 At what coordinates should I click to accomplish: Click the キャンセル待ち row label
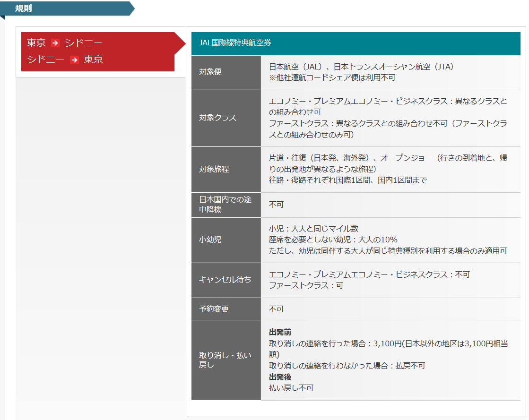[226, 280]
